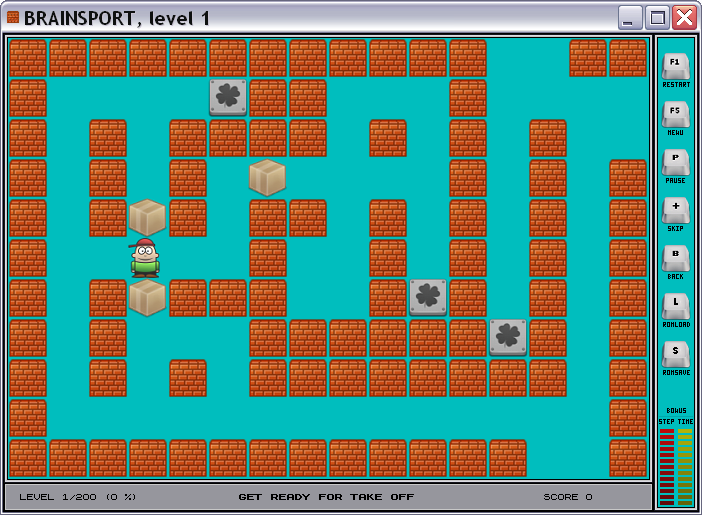Minimize the BRAINSPORT window
The width and height of the screenshot is (702, 515).
(x=630, y=18)
